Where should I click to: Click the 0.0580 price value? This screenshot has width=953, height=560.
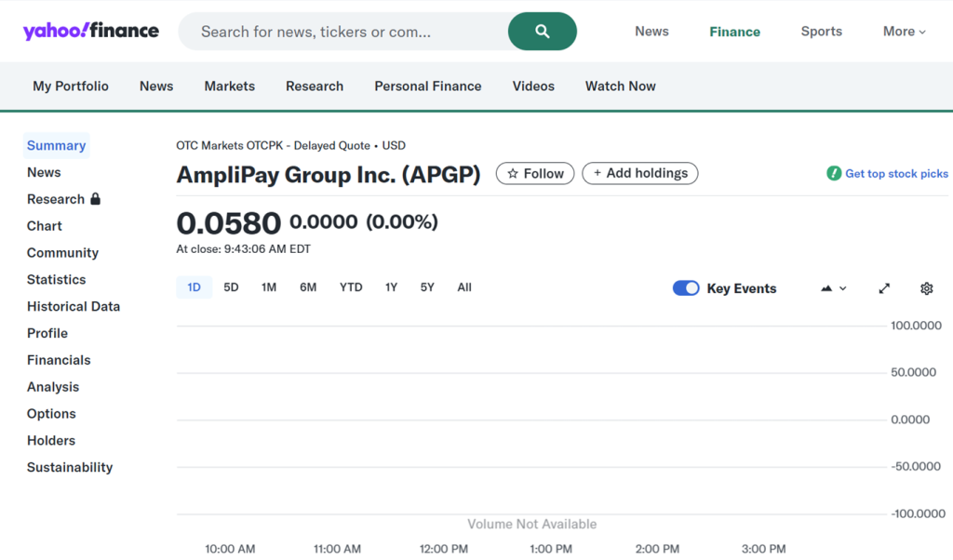point(229,223)
